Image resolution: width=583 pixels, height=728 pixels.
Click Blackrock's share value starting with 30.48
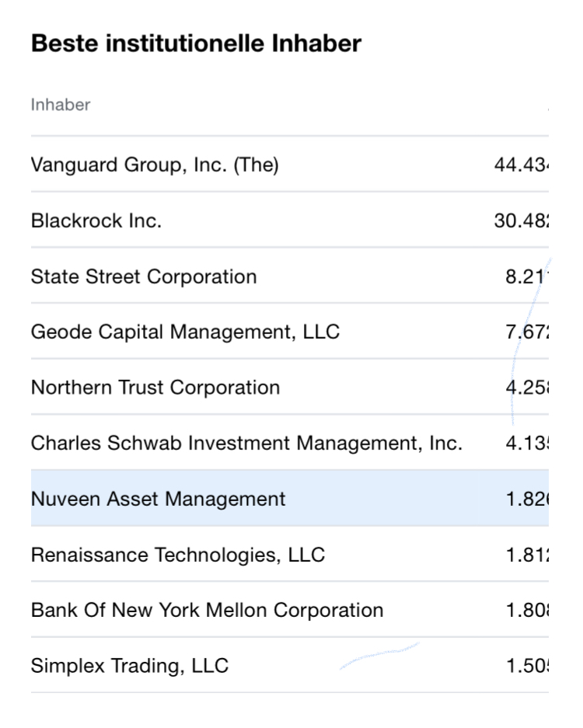521,221
